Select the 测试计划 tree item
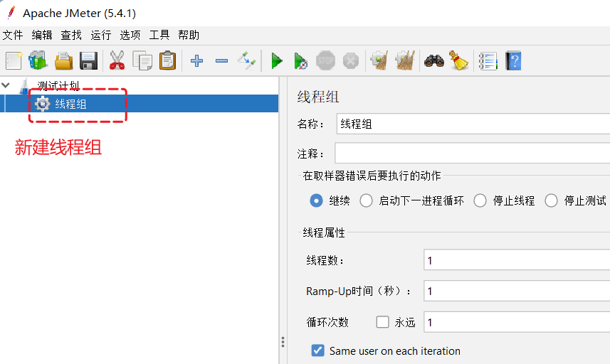The image size is (610, 364). [x=58, y=86]
